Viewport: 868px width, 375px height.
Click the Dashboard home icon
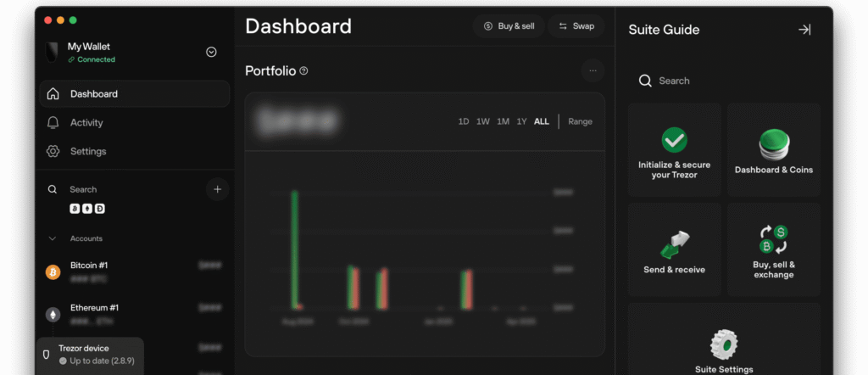pos(53,93)
